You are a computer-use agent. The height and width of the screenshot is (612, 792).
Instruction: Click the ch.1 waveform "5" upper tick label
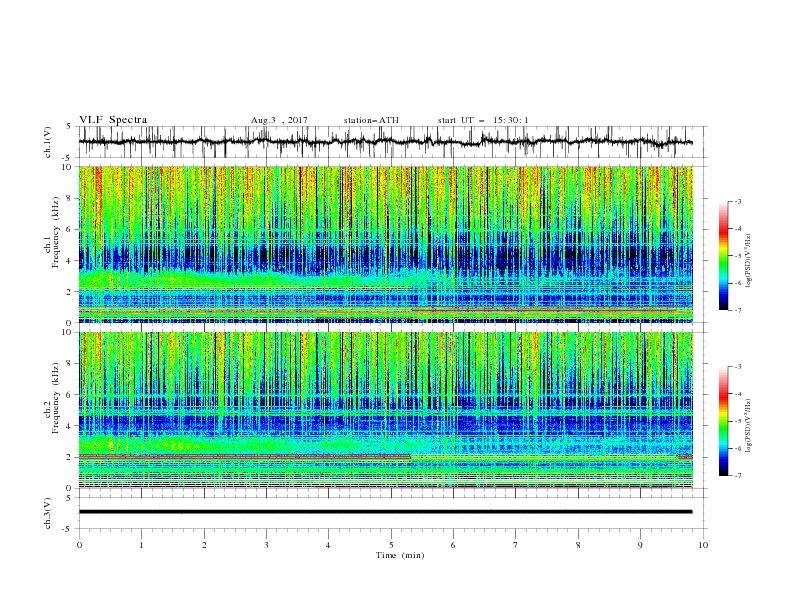coord(69,127)
